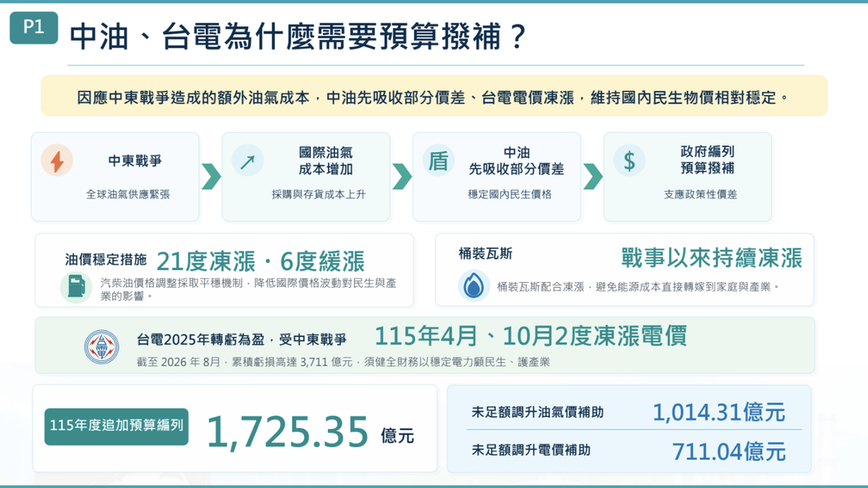Click the line starting 截至 2026 年 8月
868x488 pixels.
click(343, 362)
